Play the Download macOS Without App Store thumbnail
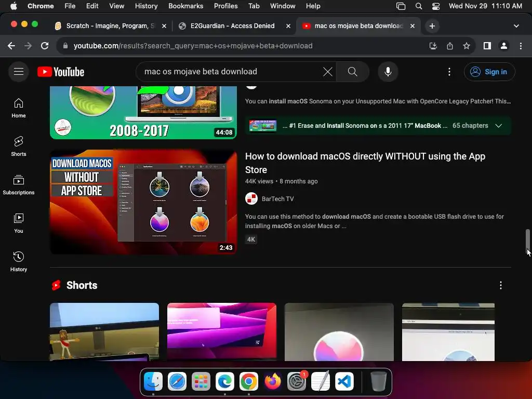 tap(143, 202)
